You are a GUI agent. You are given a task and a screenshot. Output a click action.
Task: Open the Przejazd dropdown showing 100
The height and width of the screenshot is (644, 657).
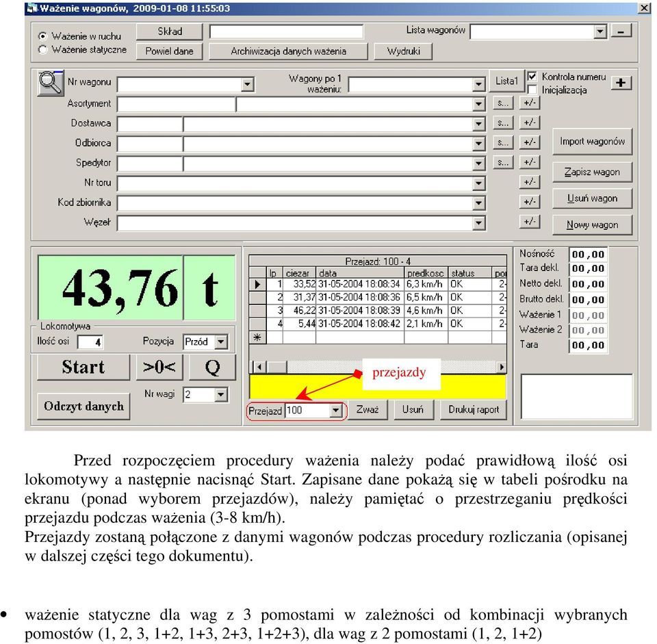(335, 411)
